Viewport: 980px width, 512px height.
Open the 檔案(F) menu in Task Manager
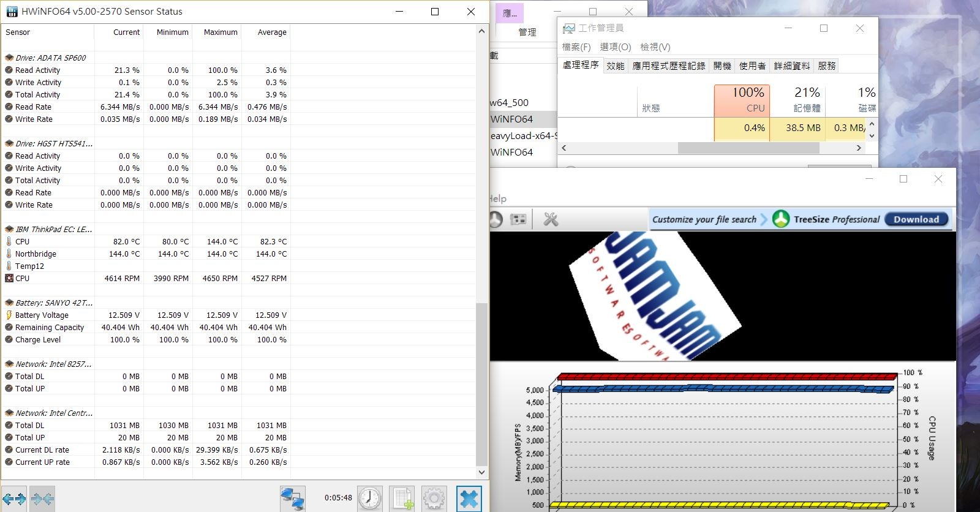[x=576, y=47]
